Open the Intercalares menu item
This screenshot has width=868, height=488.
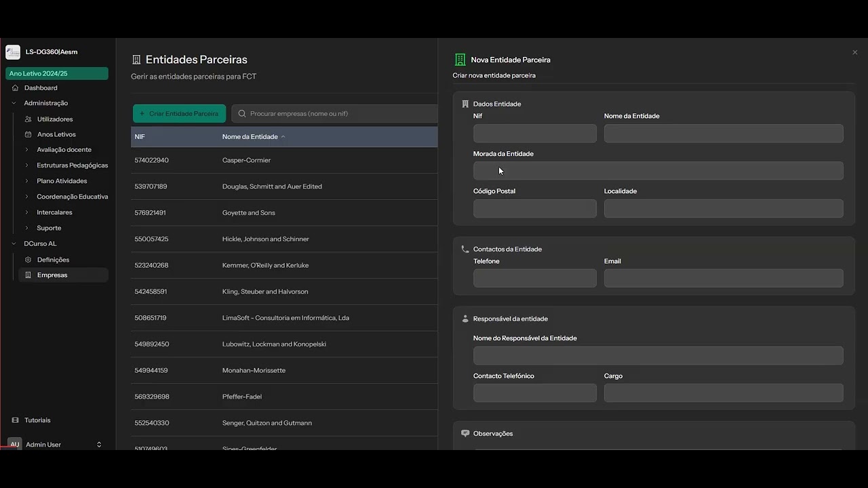click(x=54, y=213)
